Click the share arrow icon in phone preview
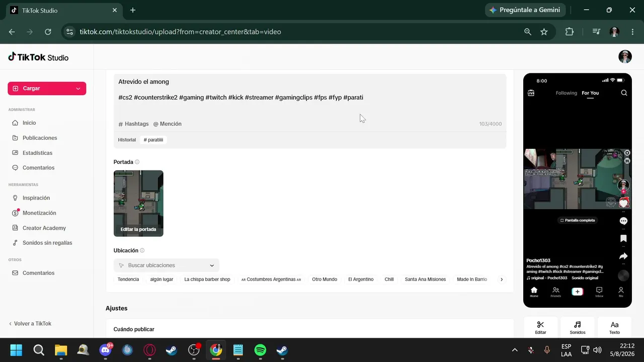Image resolution: width=644 pixels, height=362 pixels. click(x=623, y=256)
